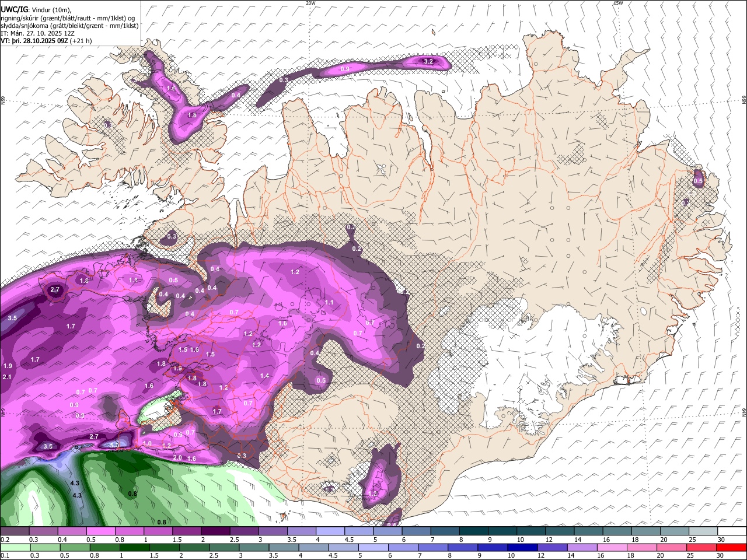Click the "15W" longitude label at top

pos(618,3)
